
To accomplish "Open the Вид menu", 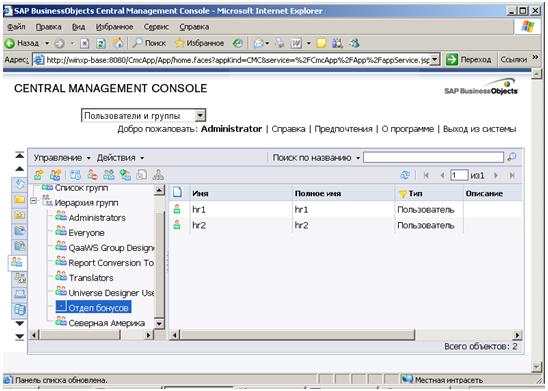I will pos(78,27).
